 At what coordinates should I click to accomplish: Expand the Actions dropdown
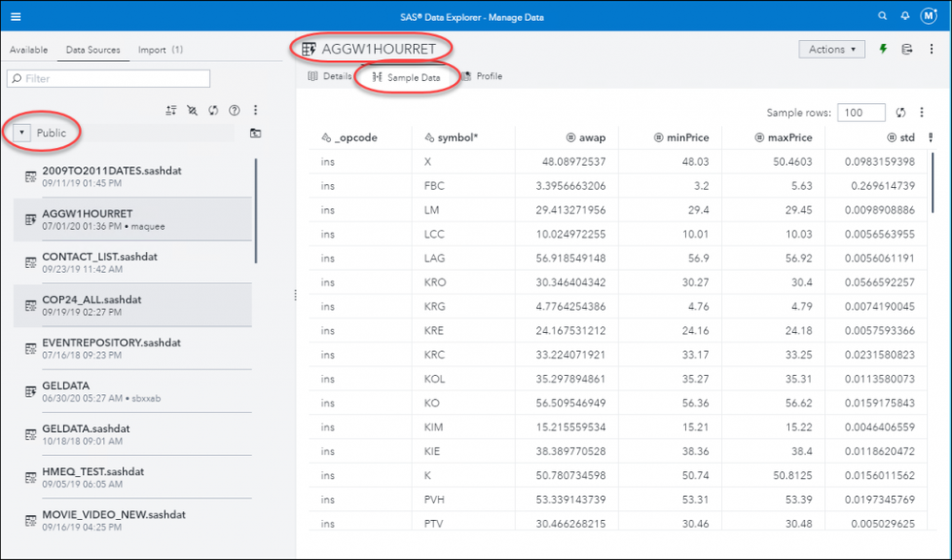pos(832,50)
